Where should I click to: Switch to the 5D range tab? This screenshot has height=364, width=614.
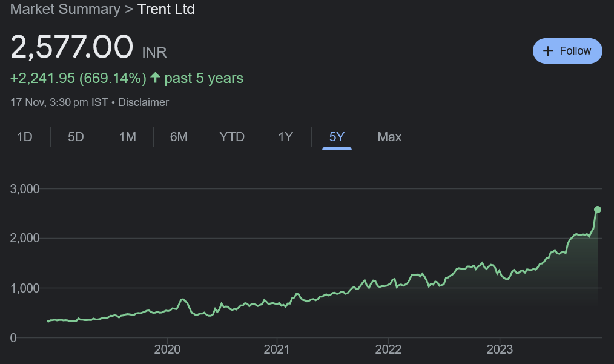coord(76,137)
